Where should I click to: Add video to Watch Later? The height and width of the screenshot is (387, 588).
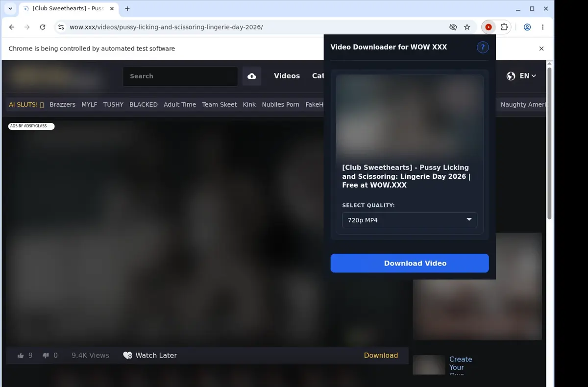click(x=150, y=355)
